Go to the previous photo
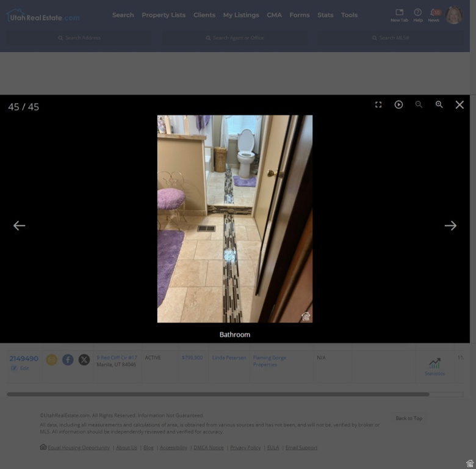Screen dimensions: 476x469 [20, 225]
